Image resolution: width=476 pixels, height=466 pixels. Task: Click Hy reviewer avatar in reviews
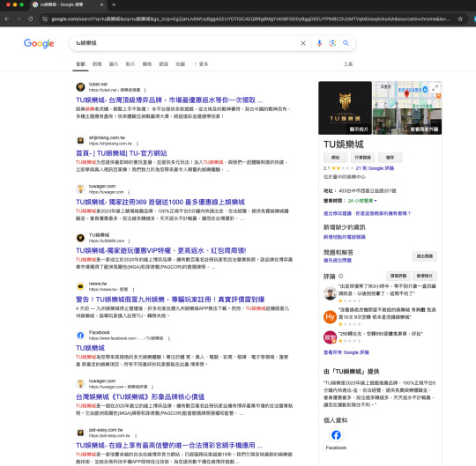click(330, 317)
